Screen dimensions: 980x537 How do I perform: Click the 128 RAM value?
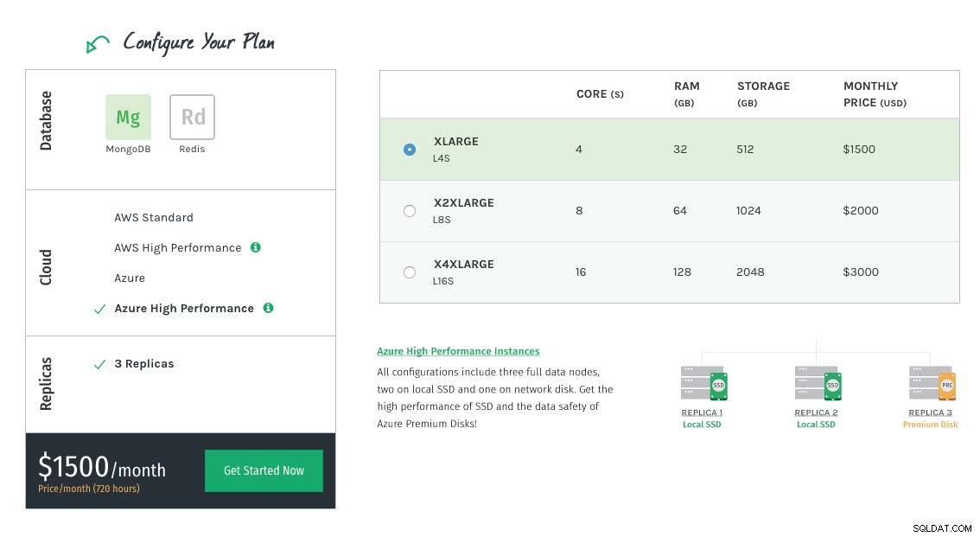[x=682, y=272]
